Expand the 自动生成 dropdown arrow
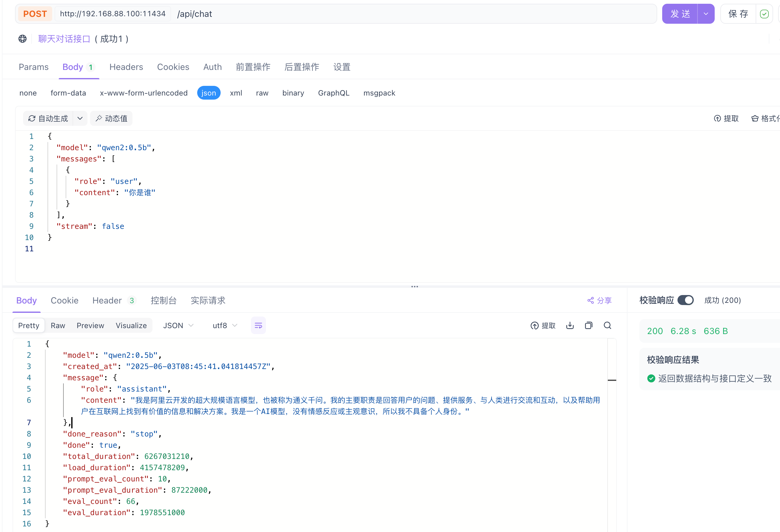The width and height of the screenshot is (780, 532). 80,118
